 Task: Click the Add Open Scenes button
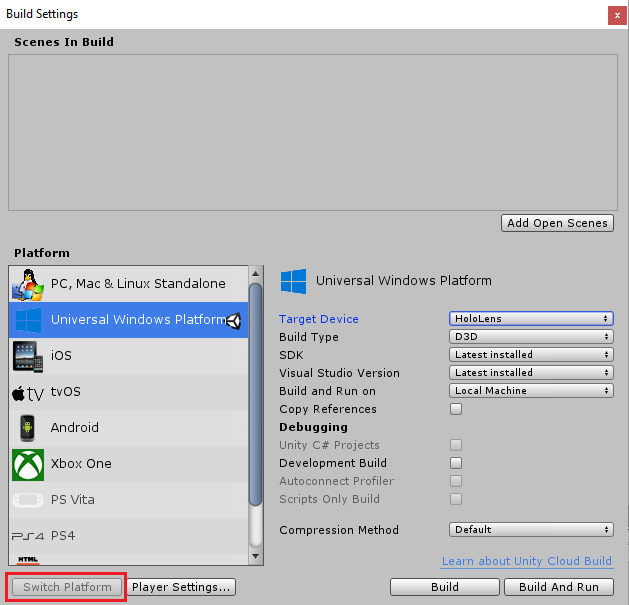pos(557,223)
